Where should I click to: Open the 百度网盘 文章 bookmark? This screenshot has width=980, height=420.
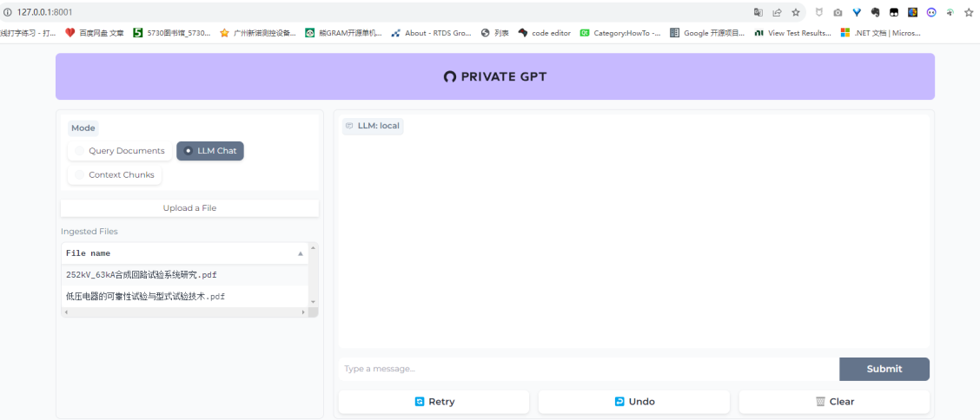click(95, 33)
